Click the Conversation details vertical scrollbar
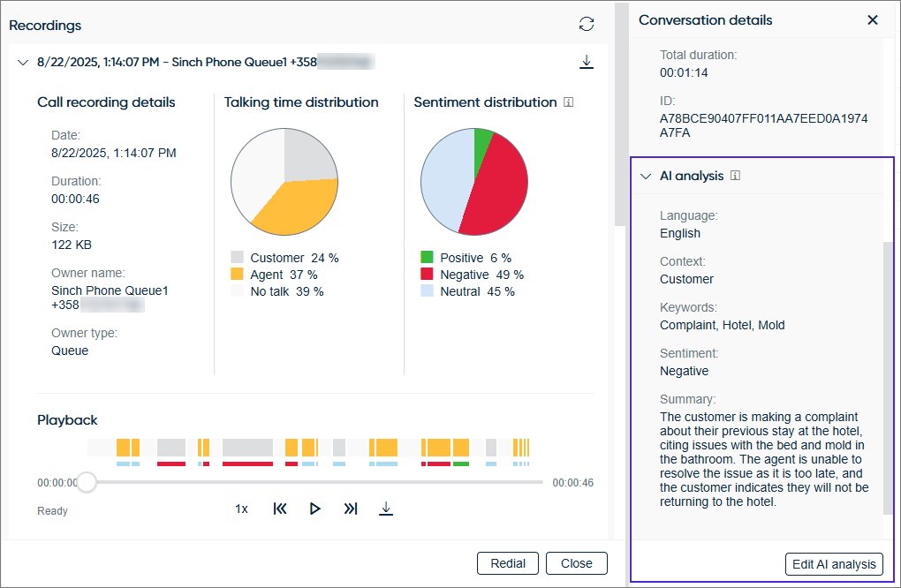 click(887, 380)
